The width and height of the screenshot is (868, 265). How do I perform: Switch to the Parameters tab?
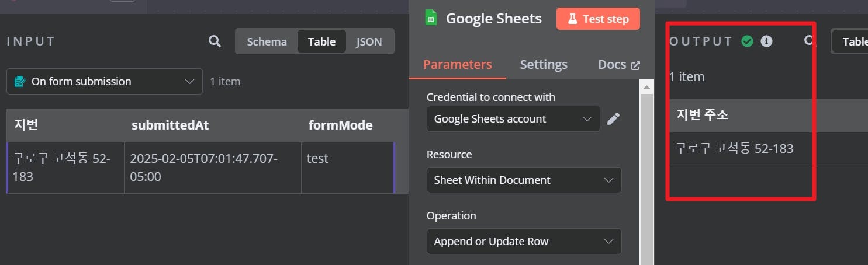458,65
